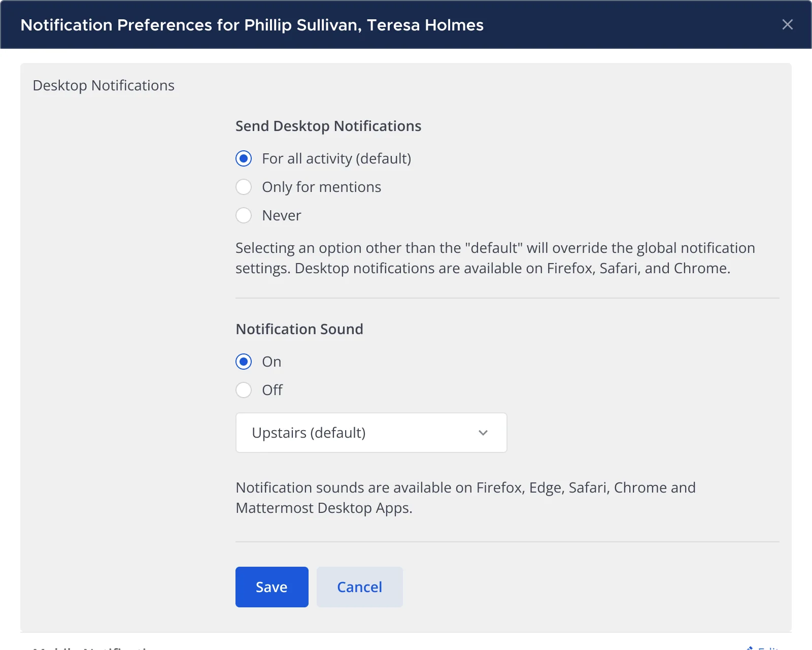
Task: Click the text about overriding global notification settings
Action: pos(495,258)
